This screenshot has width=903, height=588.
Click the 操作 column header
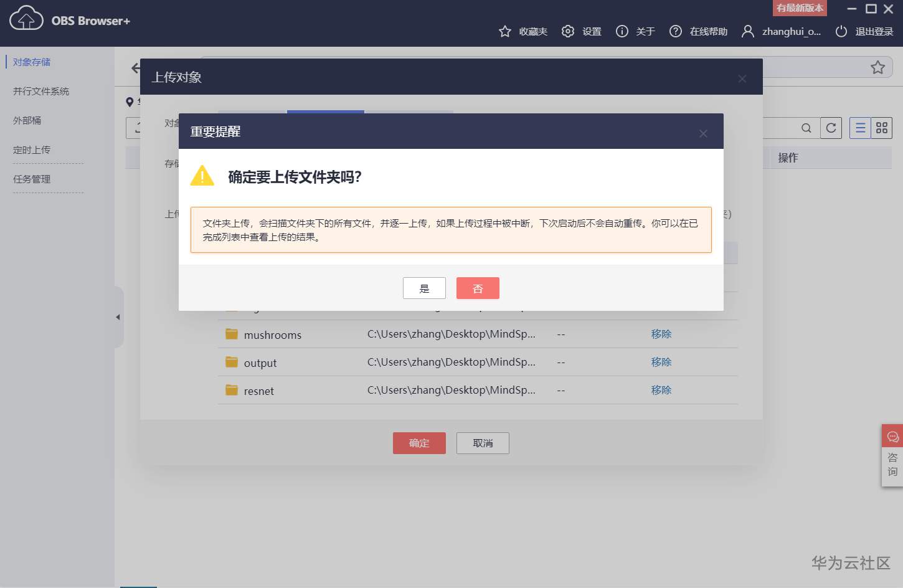coord(788,158)
